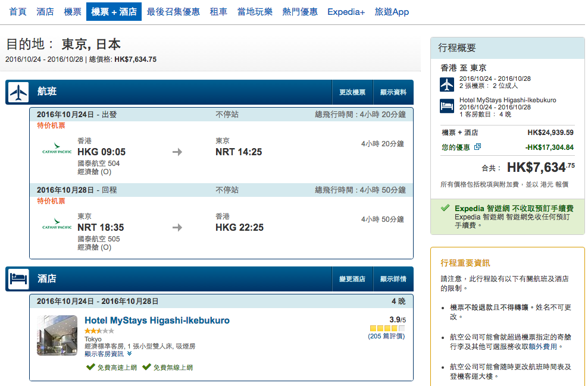Click the 目的地: 東京, 日本 heading

pyautogui.click(x=63, y=44)
